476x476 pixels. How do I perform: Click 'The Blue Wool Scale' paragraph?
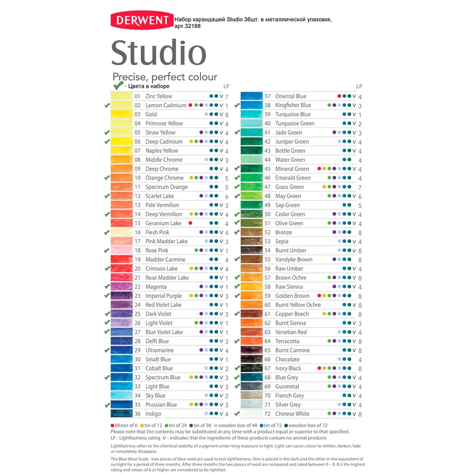pyautogui.click(x=237, y=464)
